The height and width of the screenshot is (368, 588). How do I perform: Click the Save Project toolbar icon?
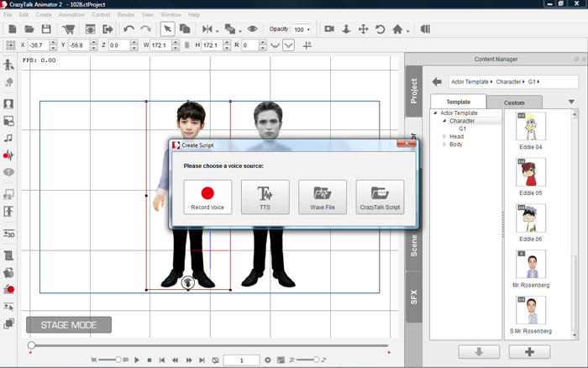coord(47,29)
